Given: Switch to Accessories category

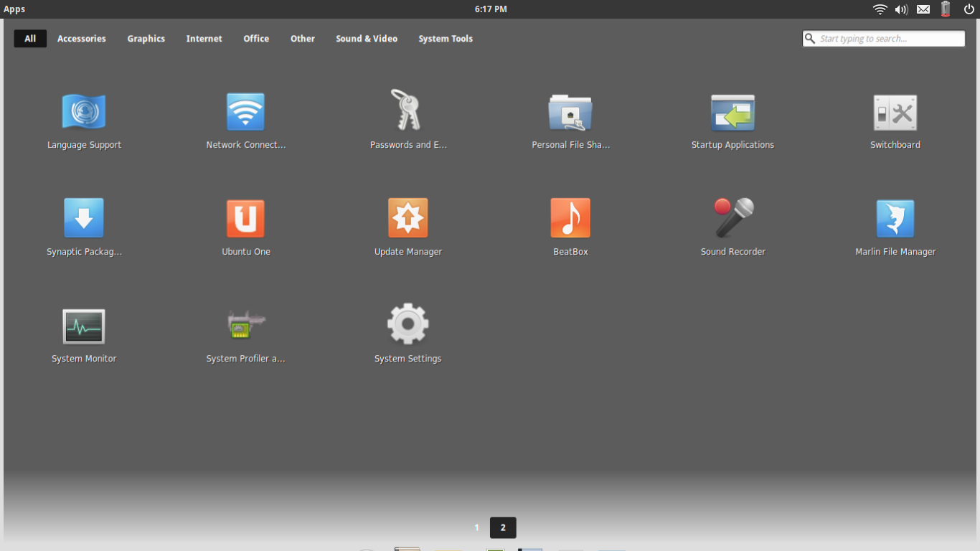Looking at the screenshot, I should (82, 39).
